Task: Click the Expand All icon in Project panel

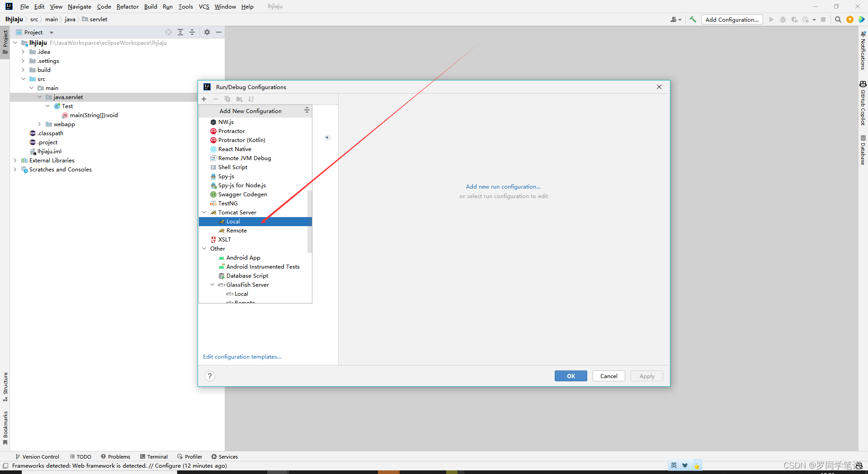Action: (x=180, y=32)
